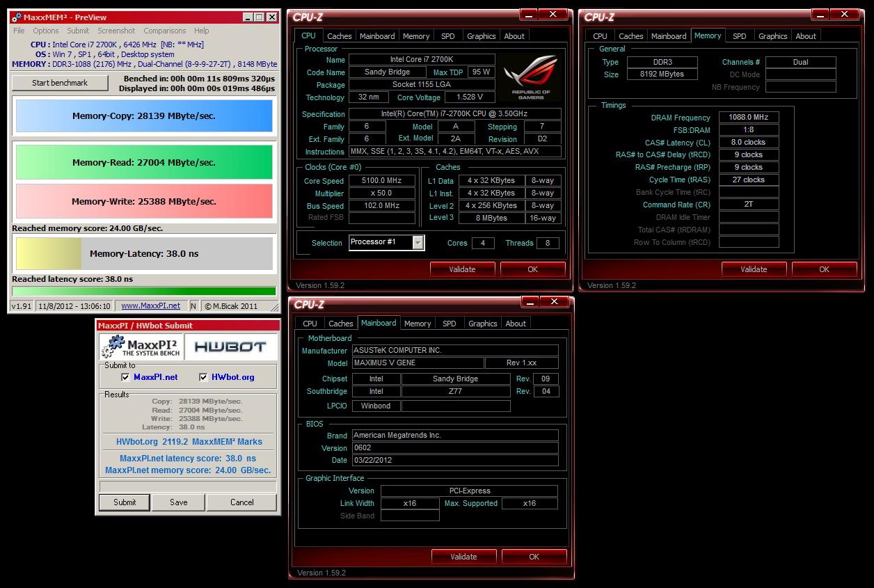This screenshot has width=874, height=588.
Task: Click the MAXIMUS V GENE model field
Action: 418,363
